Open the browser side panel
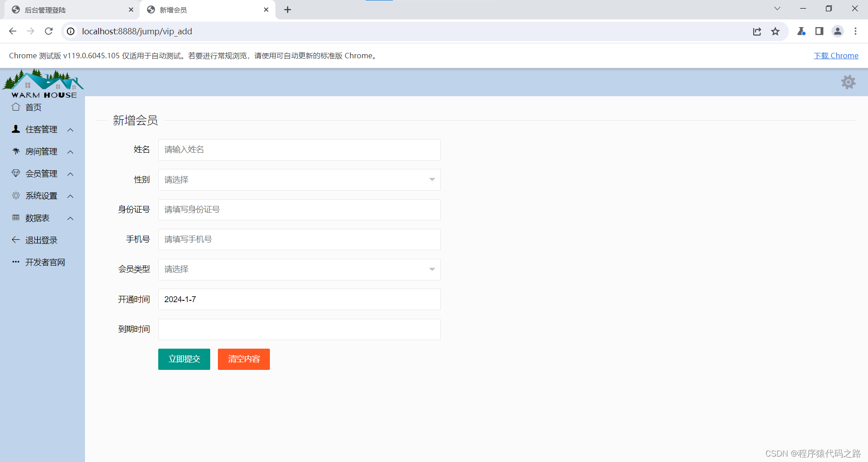 819,31
